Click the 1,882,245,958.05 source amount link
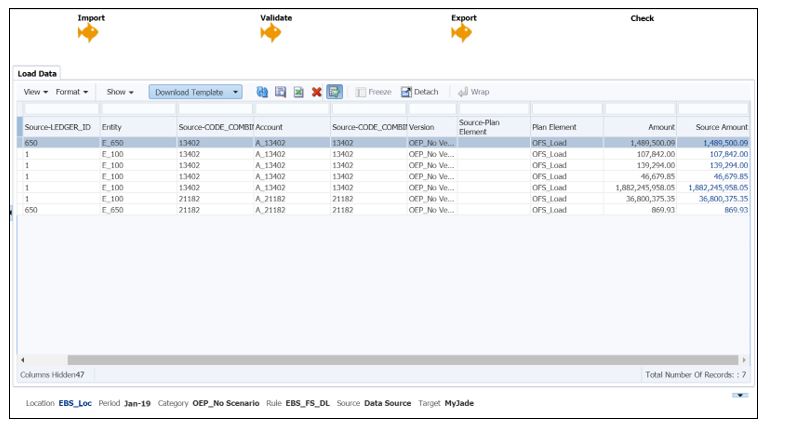 716,187
